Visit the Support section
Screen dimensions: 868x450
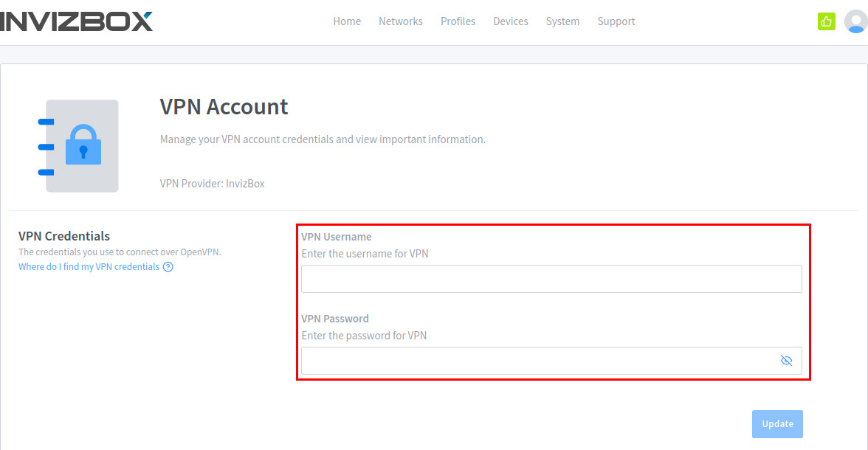[616, 21]
